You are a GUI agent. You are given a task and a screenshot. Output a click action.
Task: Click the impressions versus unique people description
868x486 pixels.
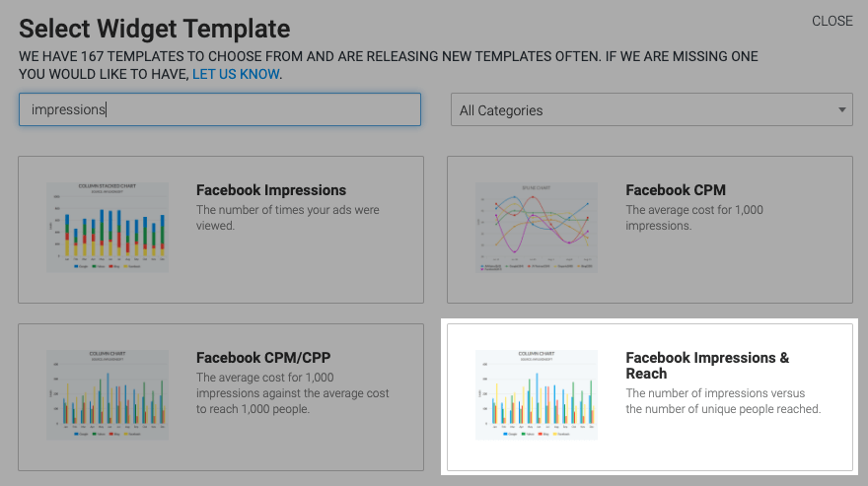[x=723, y=401]
